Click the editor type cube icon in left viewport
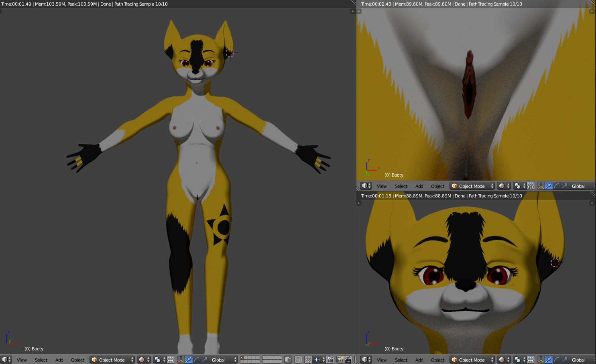The height and width of the screenshot is (364, 596). click(5, 360)
